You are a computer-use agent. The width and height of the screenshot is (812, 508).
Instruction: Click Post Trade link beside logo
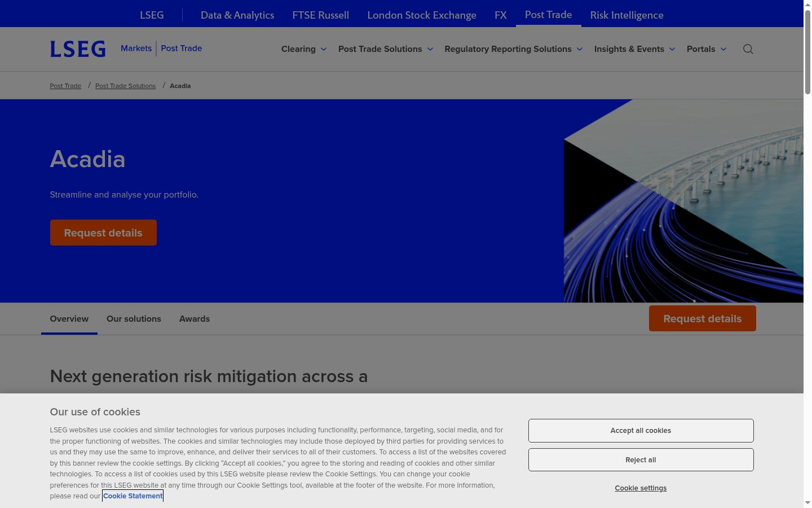[182, 49]
